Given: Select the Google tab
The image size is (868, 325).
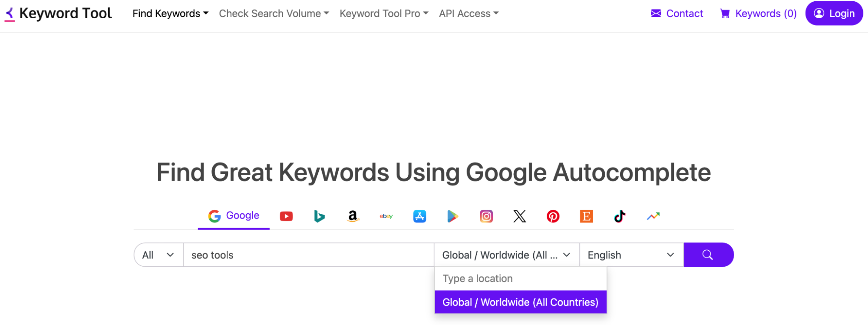Looking at the screenshot, I should (234, 216).
